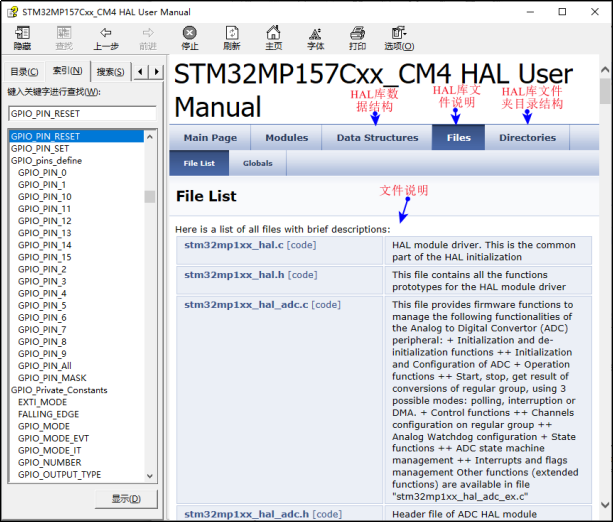Image resolution: width=613 pixels, height=523 pixels.
Task: Select FALLING_EDGE index entry
Action: pos(48,415)
